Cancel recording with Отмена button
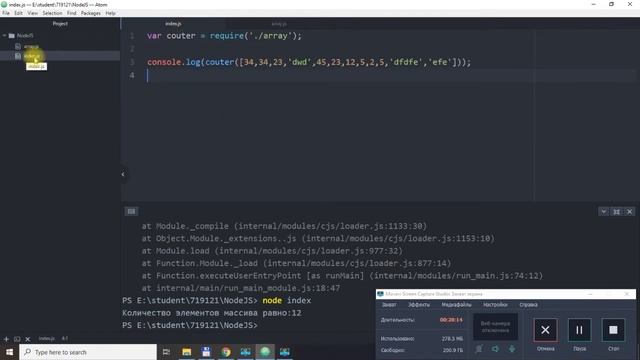Viewport: 640px width, 360px height. [545, 330]
